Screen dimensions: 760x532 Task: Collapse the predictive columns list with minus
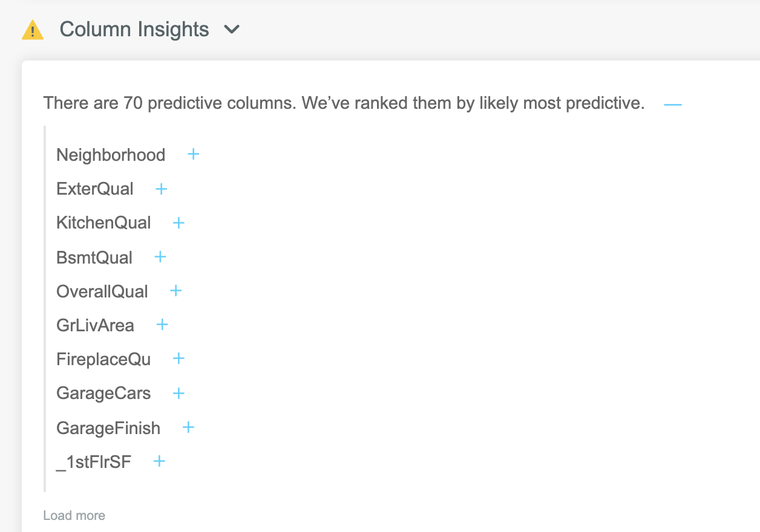click(672, 104)
